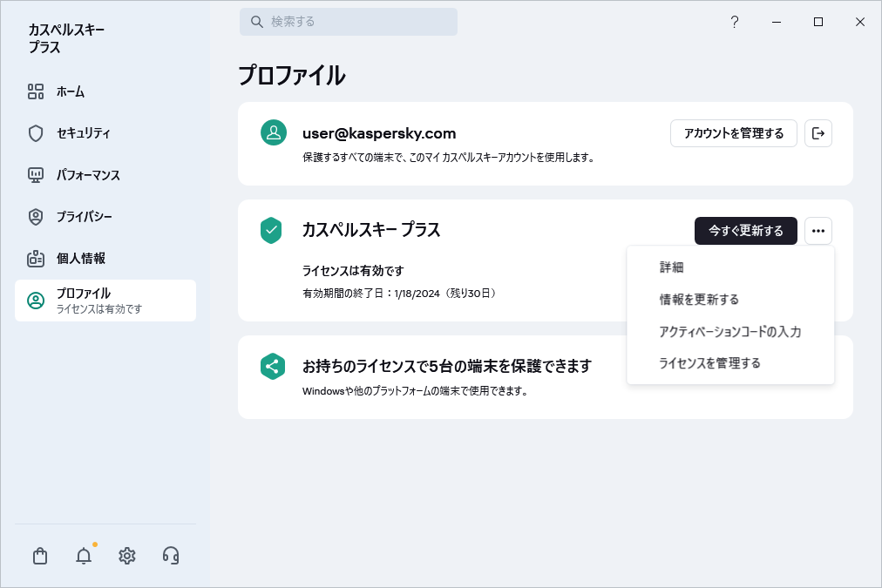Viewport: 882px width, 588px height.
Task: Click the green share icon on license card
Action: [x=273, y=367]
